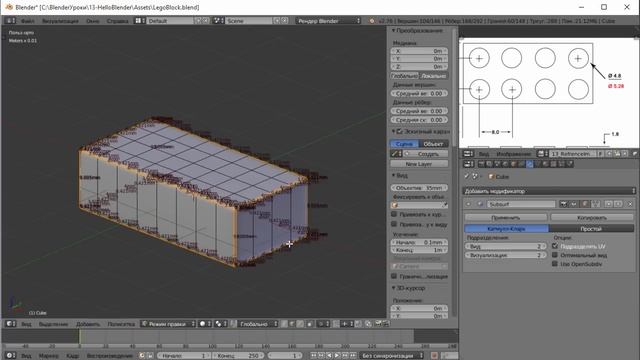Select the Катмулл-Кларк subdivision type
640x360 pixels.
[x=507, y=229]
